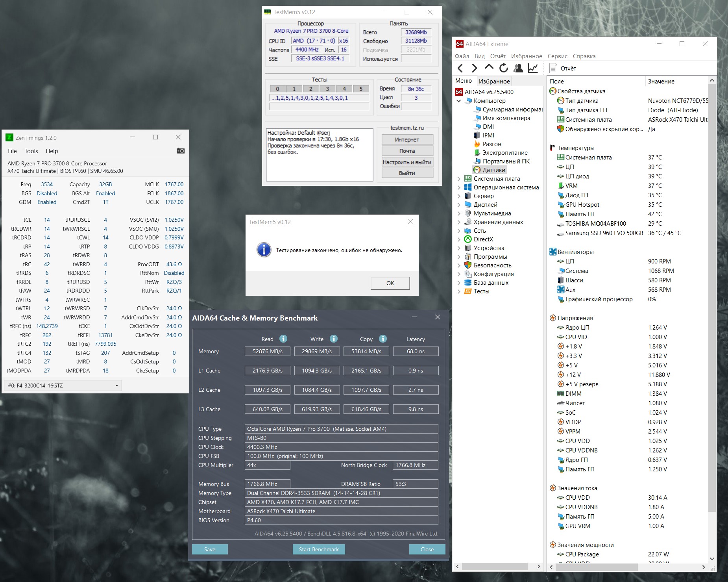
Task: Click the Copy info icon in benchmark
Action: (383, 339)
